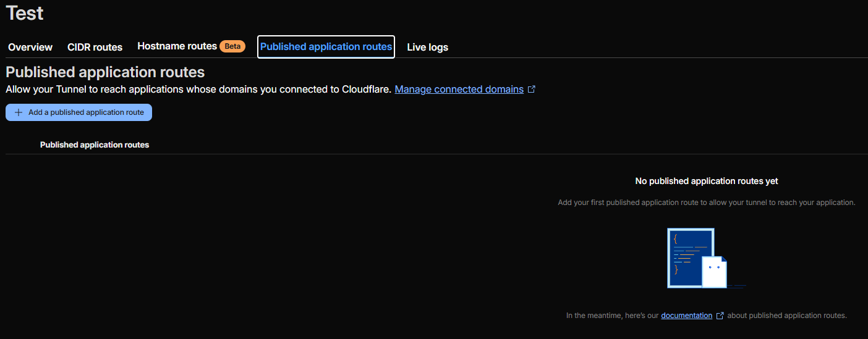Click the Add your first published route hint
The height and width of the screenshot is (339, 868).
click(707, 203)
